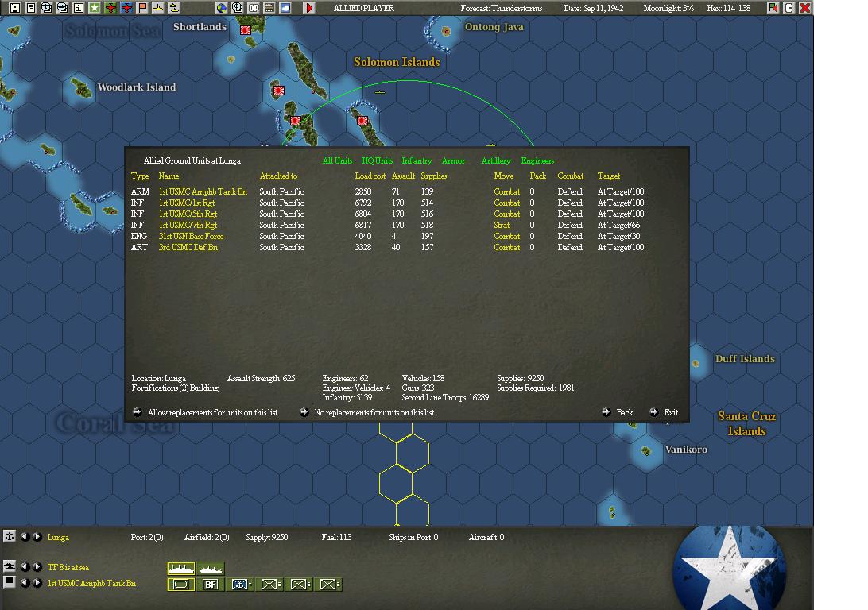Image resolution: width=868 pixels, height=610 pixels.
Task: Select the armor unit symbol in bottom bar
Action: (x=181, y=584)
